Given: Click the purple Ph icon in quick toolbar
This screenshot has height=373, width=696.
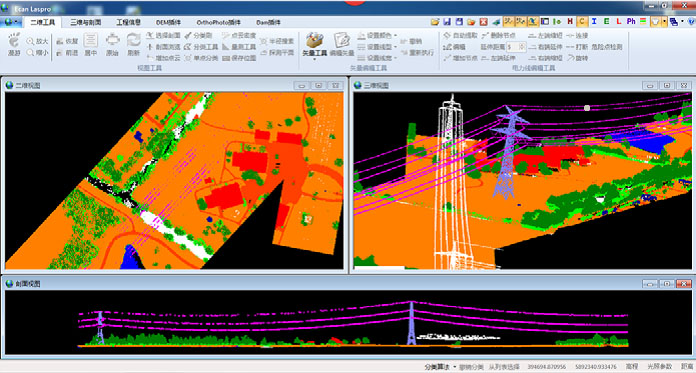Looking at the screenshot, I should [631, 21].
